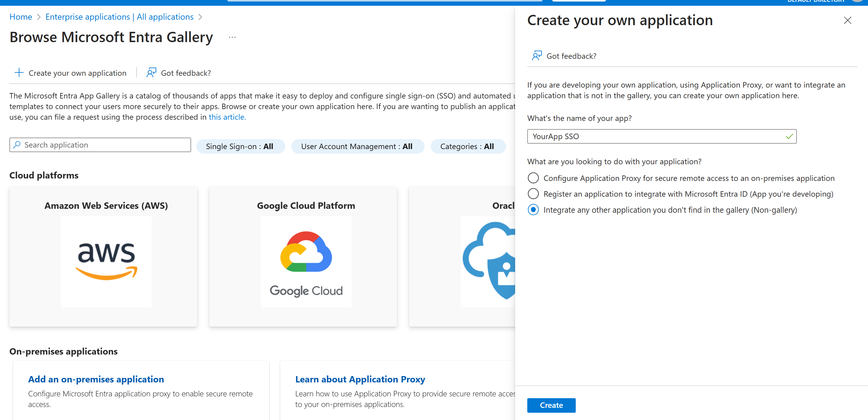
Task: Open the User Account Management : All filter
Action: tap(357, 146)
